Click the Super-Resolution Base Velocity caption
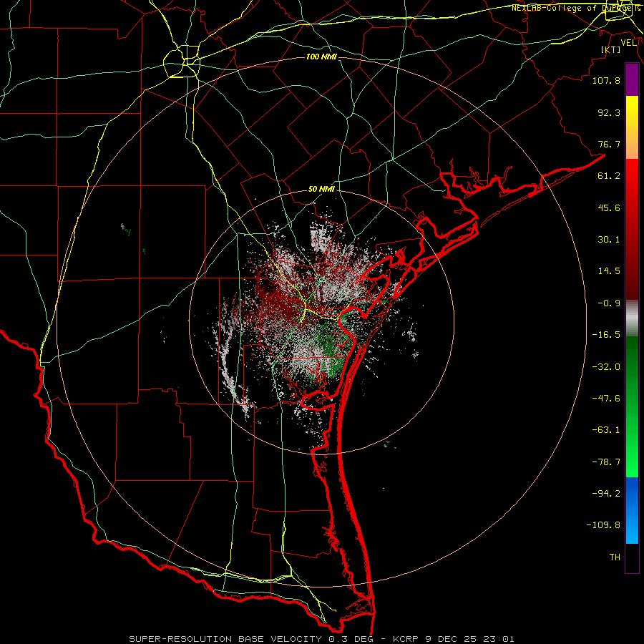This screenshot has width=644, height=644. coord(321,639)
